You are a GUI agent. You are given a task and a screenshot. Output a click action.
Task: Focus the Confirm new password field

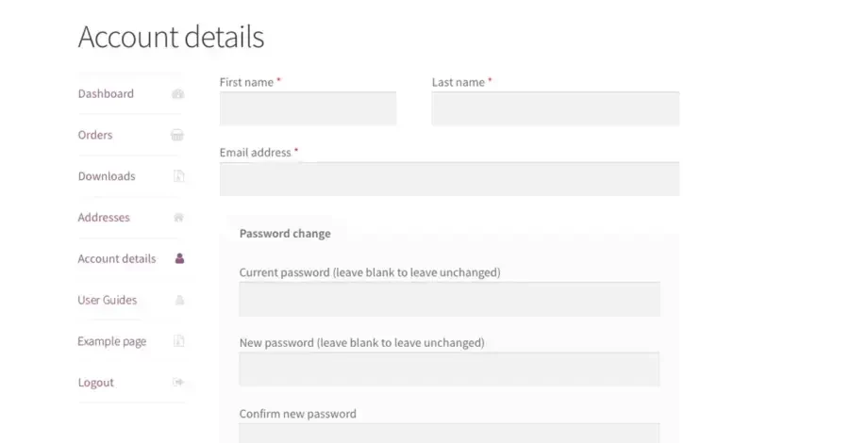point(449,433)
